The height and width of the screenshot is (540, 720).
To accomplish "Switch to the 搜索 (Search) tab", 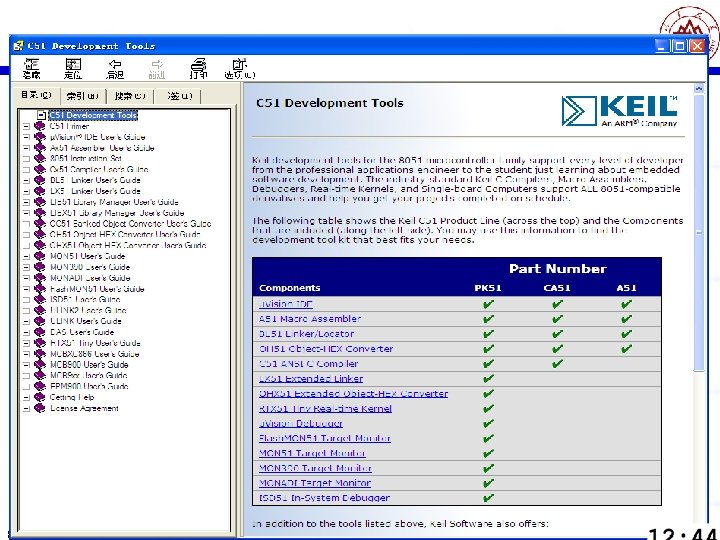I will click(130, 96).
